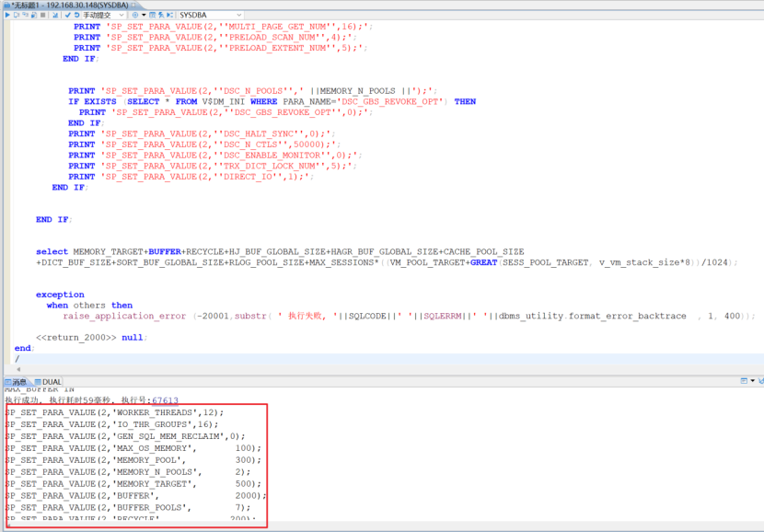Click output line 'BUFFER_POOLS', 7
The width and height of the screenshot is (764, 532).
[x=128, y=507]
